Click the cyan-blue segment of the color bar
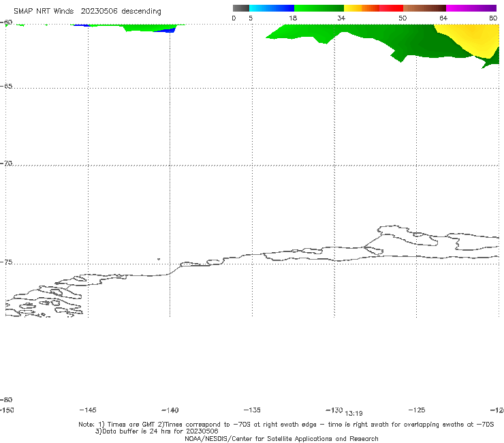Screen dimensions: 504x443 point(272,8)
